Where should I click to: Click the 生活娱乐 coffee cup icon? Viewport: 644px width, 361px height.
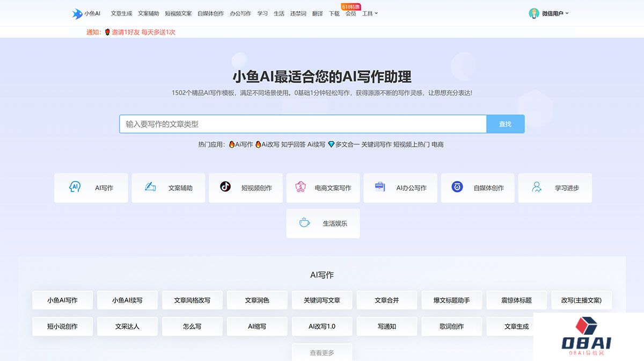pos(304,223)
